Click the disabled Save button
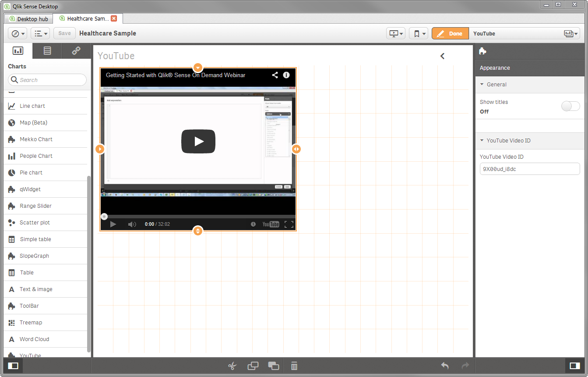Screen dimensions: 588x377 64,33
